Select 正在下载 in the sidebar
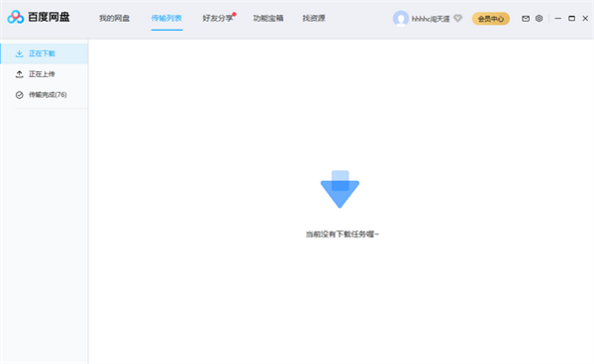 [45, 53]
